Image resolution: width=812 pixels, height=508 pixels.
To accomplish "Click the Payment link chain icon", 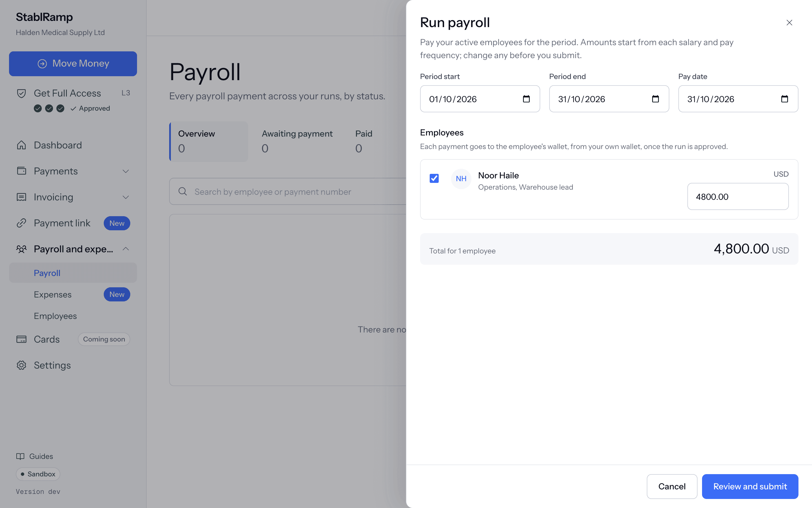I will click(x=21, y=223).
